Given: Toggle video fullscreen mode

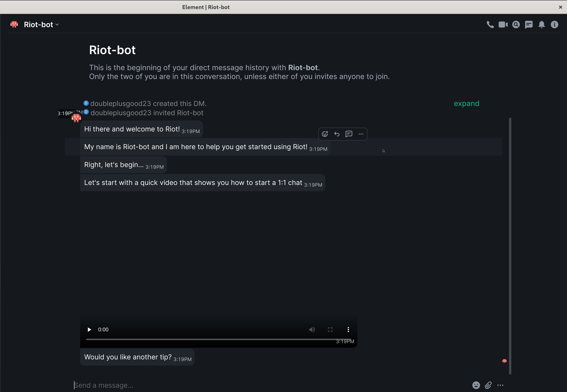Looking at the screenshot, I should [x=330, y=329].
